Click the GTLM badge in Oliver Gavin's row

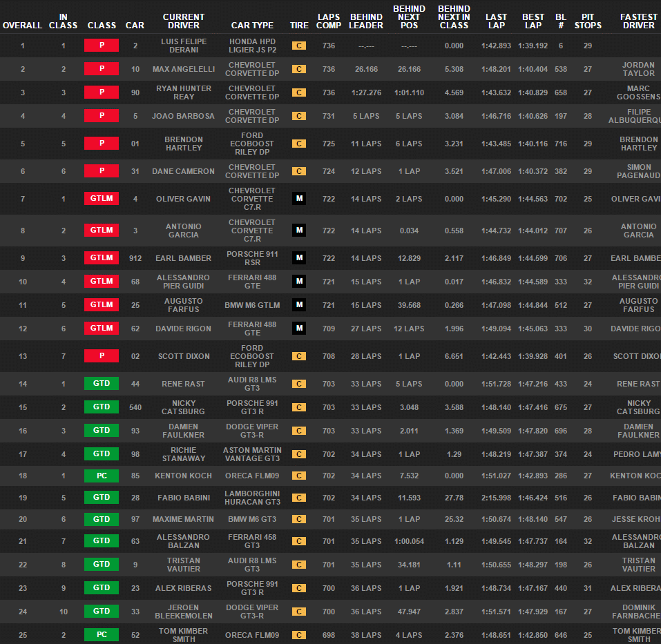point(102,199)
